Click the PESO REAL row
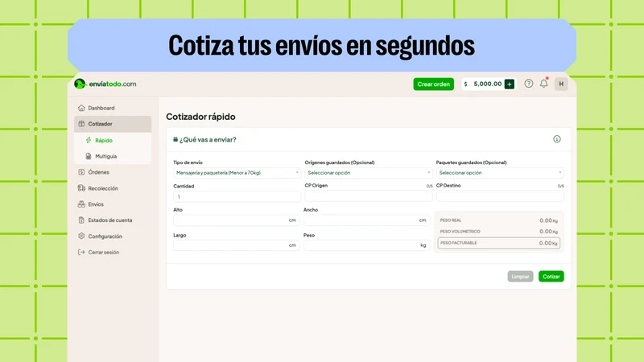The height and width of the screenshot is (362, 644). pos(498,220)
